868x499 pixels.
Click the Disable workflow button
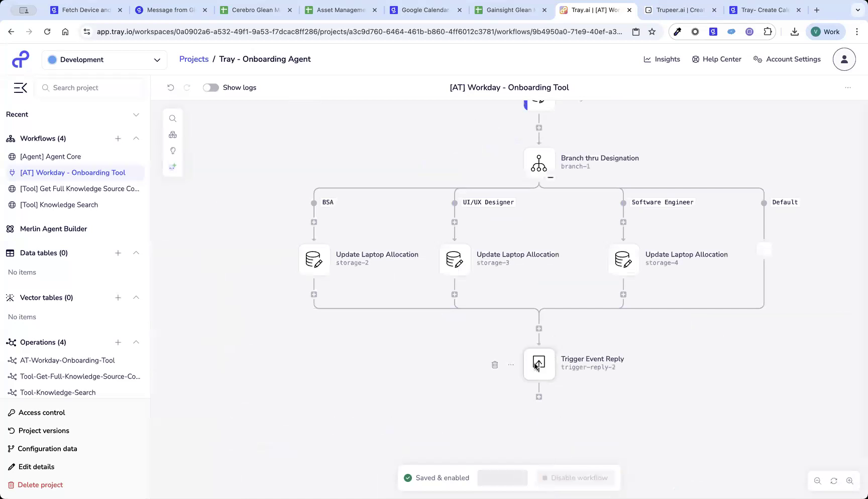click(575, 477)
